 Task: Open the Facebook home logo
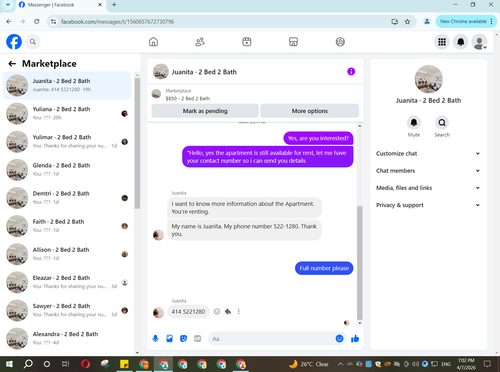14,42
